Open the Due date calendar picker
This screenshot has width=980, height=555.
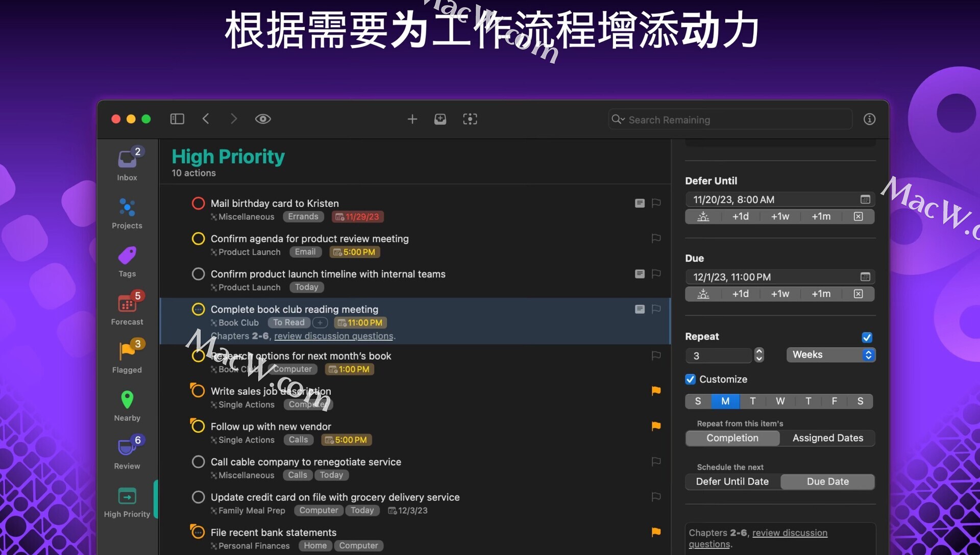(865, 277)
